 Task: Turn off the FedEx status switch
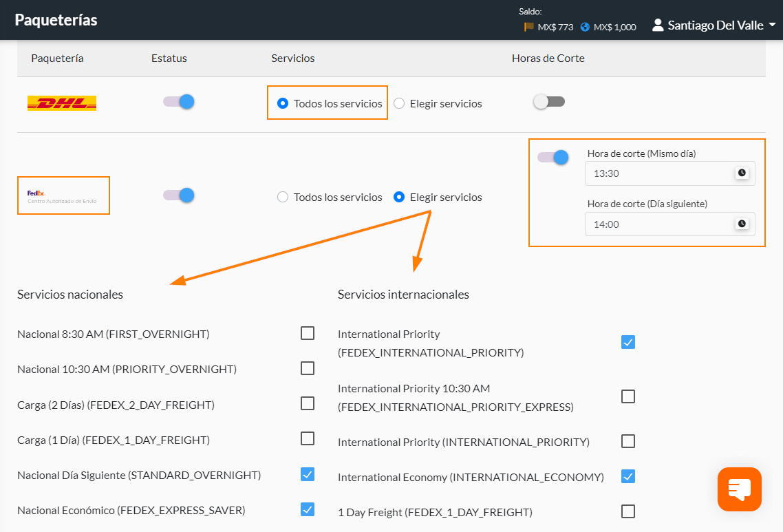tap(179, 195)
